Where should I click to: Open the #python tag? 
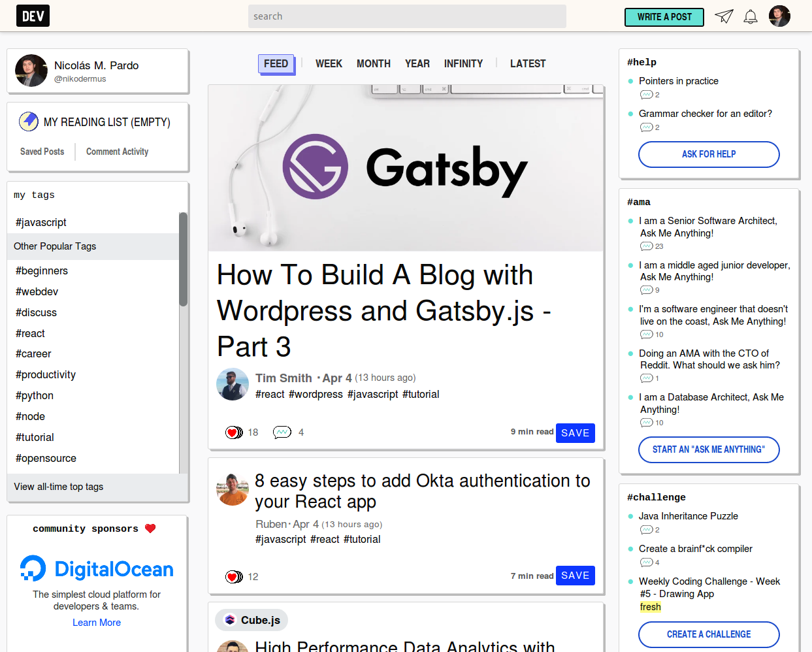tap(35, 395)
